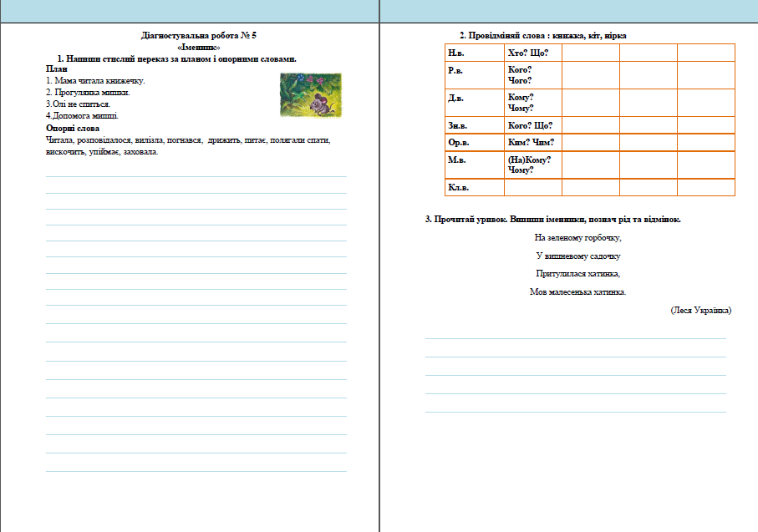Click the 'Кого? Чого?' question cell
Viewport: 758px width, 532px height.
pos(533,75)
